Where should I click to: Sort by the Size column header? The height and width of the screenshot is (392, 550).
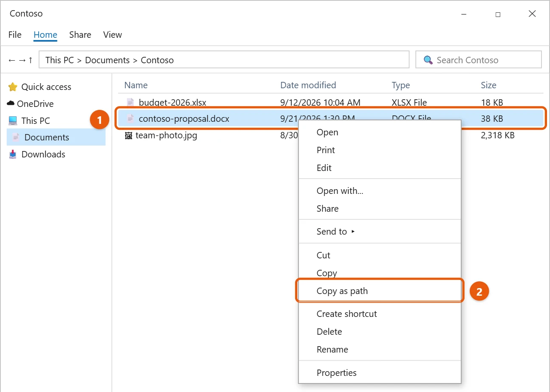(x=488, y=85)
